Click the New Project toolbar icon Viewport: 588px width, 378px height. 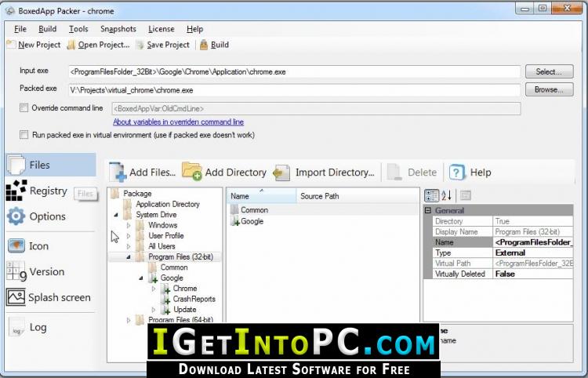click(x=11, y=45)
